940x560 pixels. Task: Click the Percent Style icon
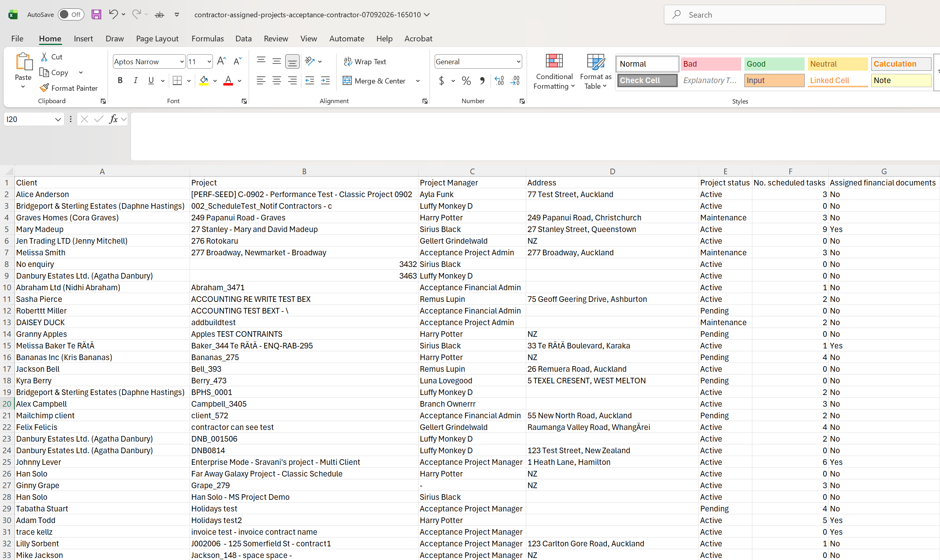[x=466, y=81]
